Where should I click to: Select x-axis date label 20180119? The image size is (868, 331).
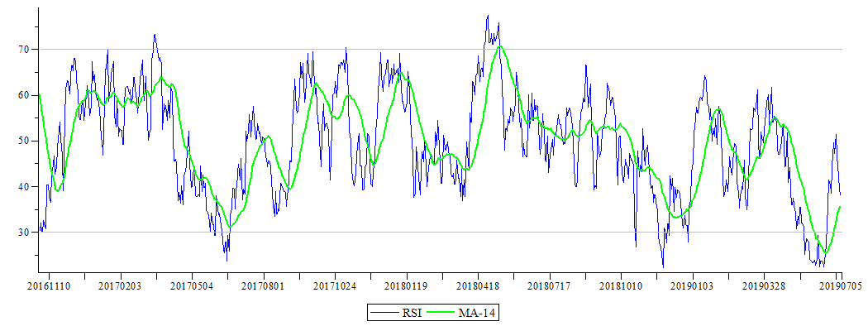(x=407, y=286)
